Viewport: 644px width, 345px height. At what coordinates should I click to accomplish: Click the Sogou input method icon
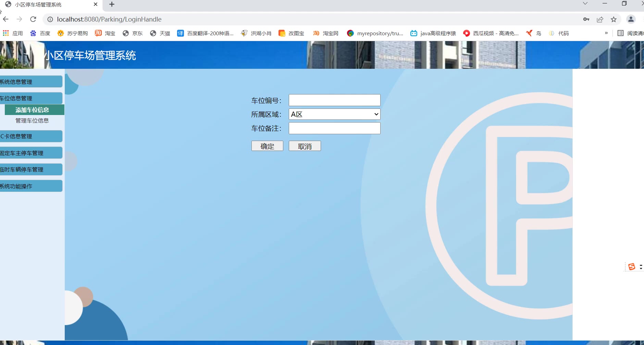(x=632, y=267)
